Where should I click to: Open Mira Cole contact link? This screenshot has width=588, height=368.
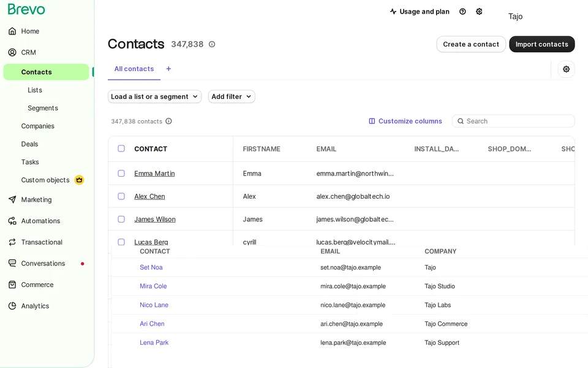pyautogui.click(x=153, y=286)
